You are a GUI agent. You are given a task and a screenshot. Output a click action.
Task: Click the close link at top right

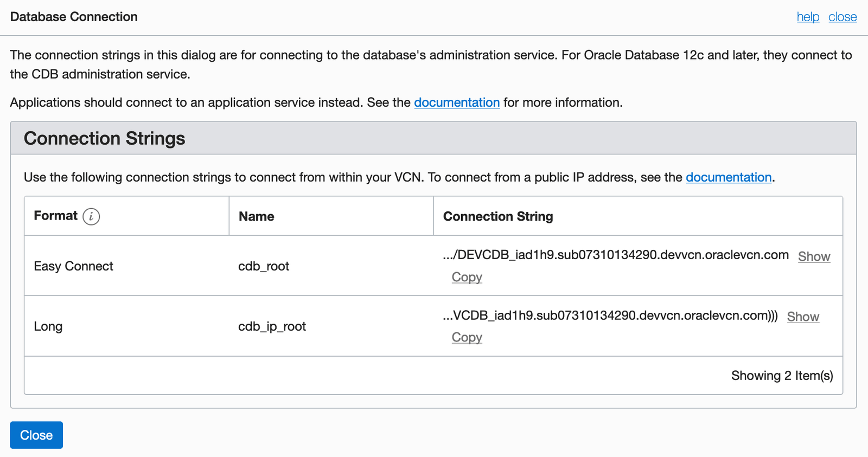pos(843,17)
